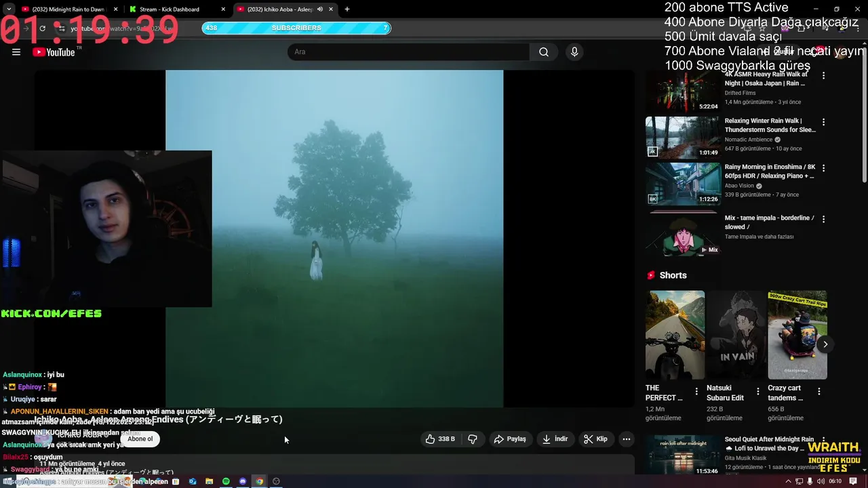The width and height of the screenshot is (868, 488).
Task: Open options for Relaxing Winter Rain Walk
Action: [824, 122]
